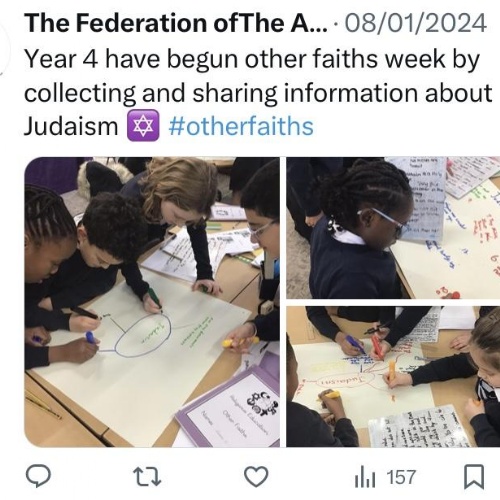Open photo of girl with glasses

(393, 228)
